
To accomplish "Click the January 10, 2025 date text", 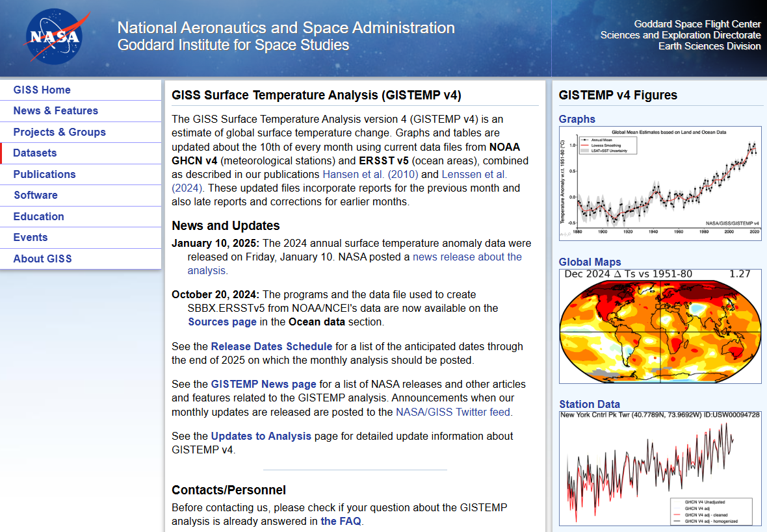I will (x=216, y=244).
